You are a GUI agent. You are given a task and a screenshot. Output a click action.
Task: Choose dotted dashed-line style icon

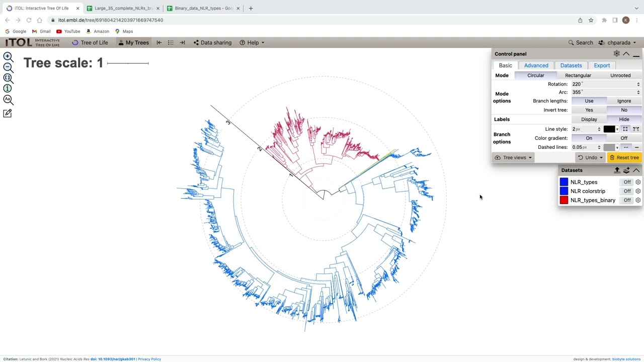coord(626,147)
